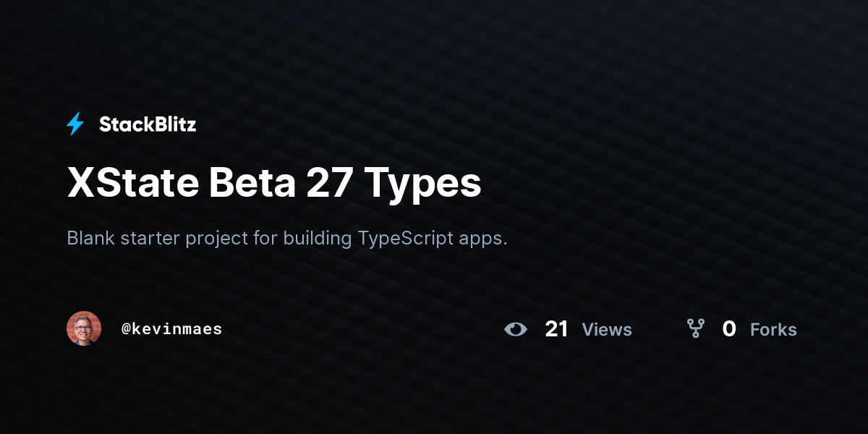
Task: Click the number 27 in the title
Action: tap(331, 183)
